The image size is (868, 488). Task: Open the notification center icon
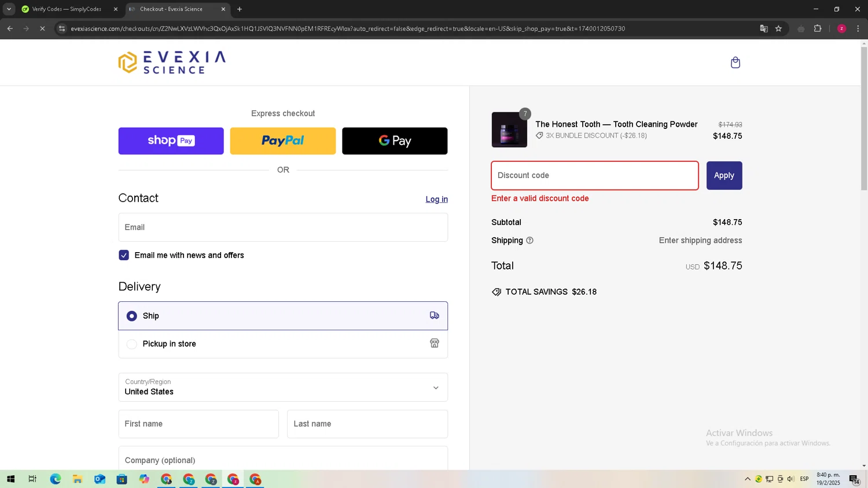(x=854, y=479)
